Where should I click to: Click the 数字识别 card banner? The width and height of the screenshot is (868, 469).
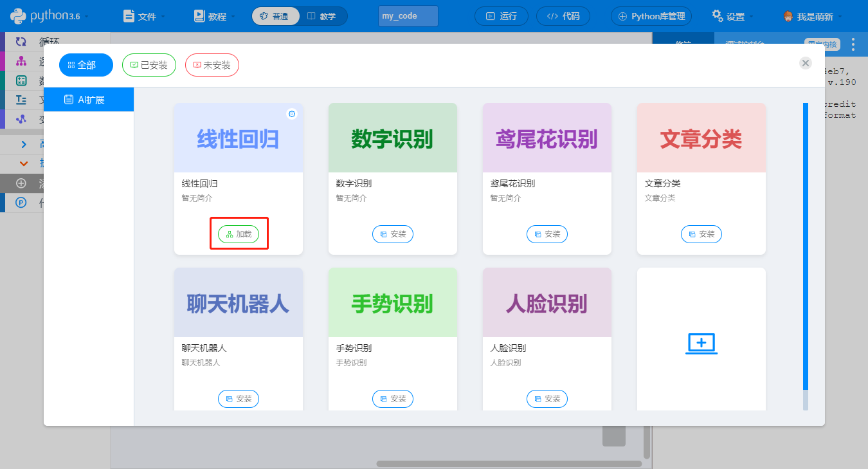393,138
